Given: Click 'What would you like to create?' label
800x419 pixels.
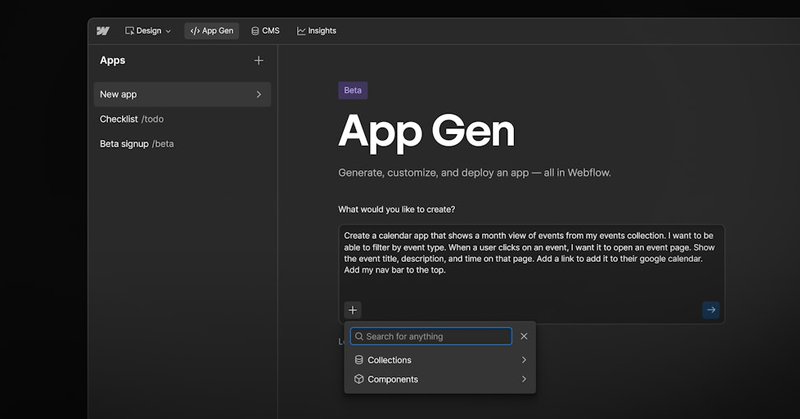Looking at the screenshot, I should (x=396, y=209).
